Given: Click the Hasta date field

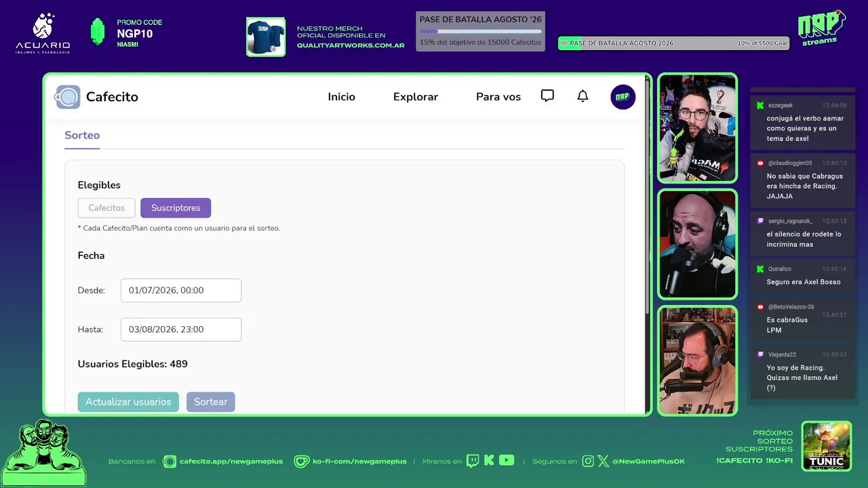Looking at the screenshot, I should pyautogui.click(x=181, y=329).
